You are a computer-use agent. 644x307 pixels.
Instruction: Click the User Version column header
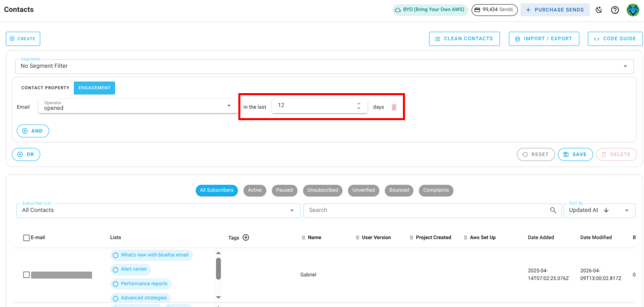tap(376, 238)
